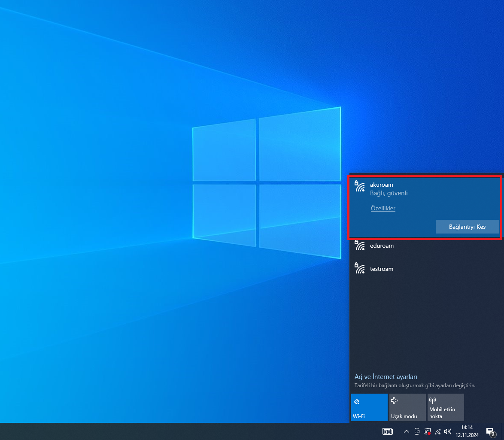
Task: Open Özellikler link for akuroam
Action: [x=383, y=209]
